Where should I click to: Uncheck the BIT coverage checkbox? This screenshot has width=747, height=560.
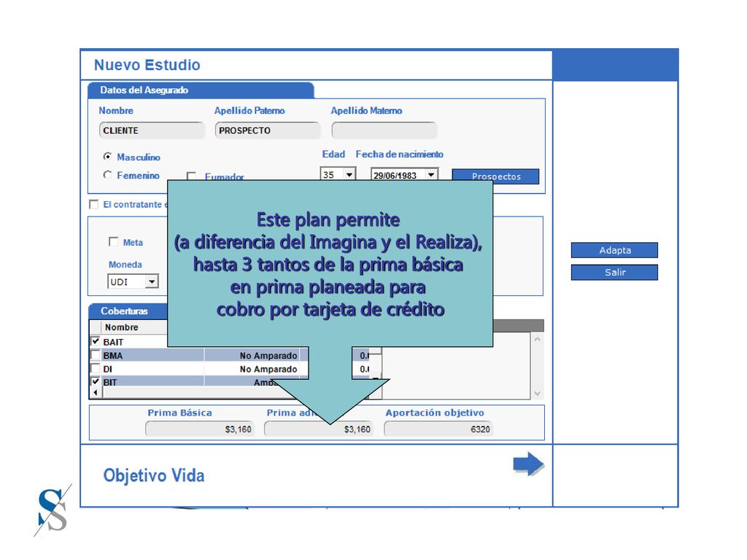click(x=96, y=382)
